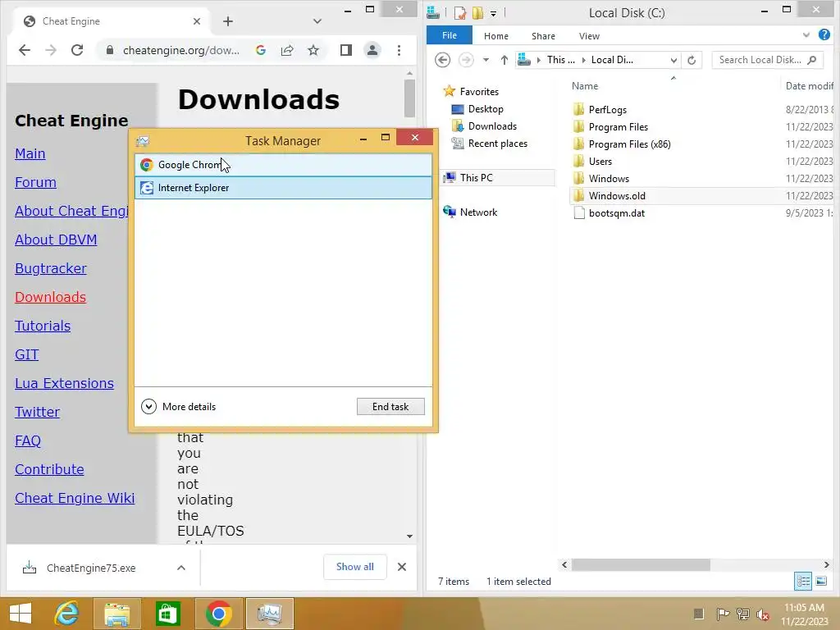The image size is (840, 630).
Task: Open the View ribbon tab in File Explorer
Action: pos(589,36)
